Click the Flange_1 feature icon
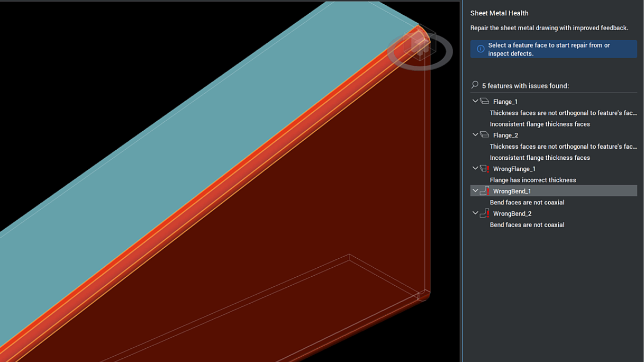This screenshot has width=644, height=362. 484,101
